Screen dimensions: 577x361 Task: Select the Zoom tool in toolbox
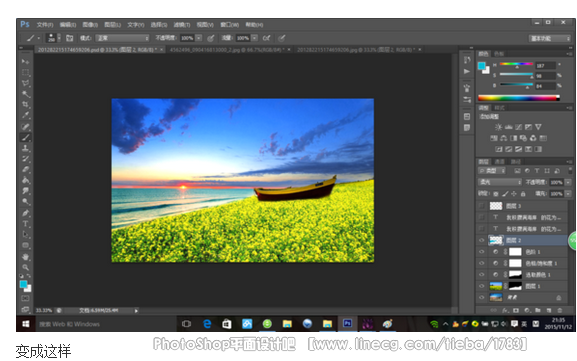tap(25, 267)
